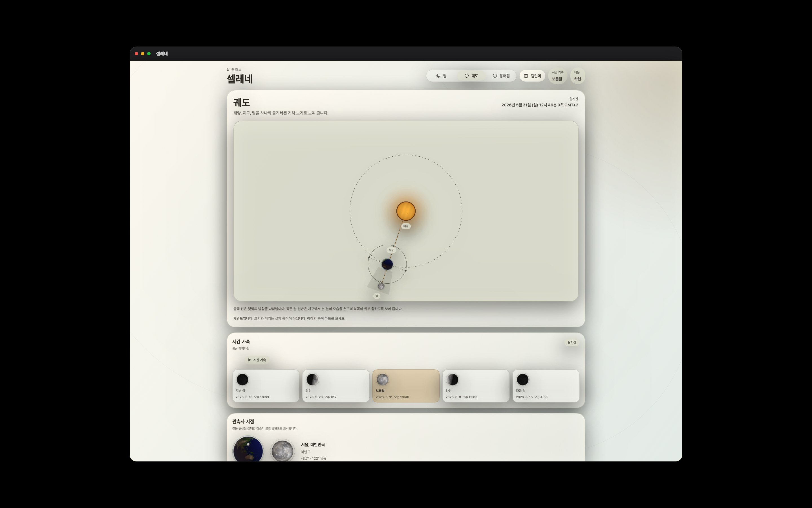812x508 pixels.
Task: Click the small Moon in the orbit diagram
Action: click(x=381, y=286)
